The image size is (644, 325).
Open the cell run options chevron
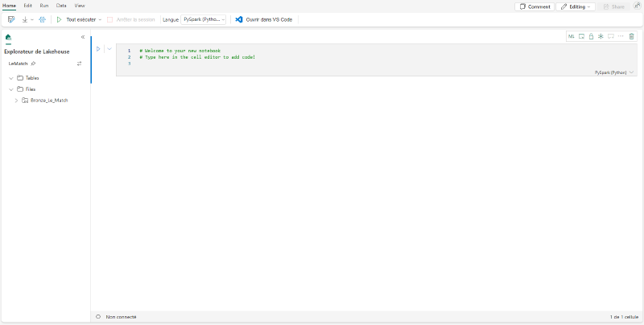(x=109, y=49)
